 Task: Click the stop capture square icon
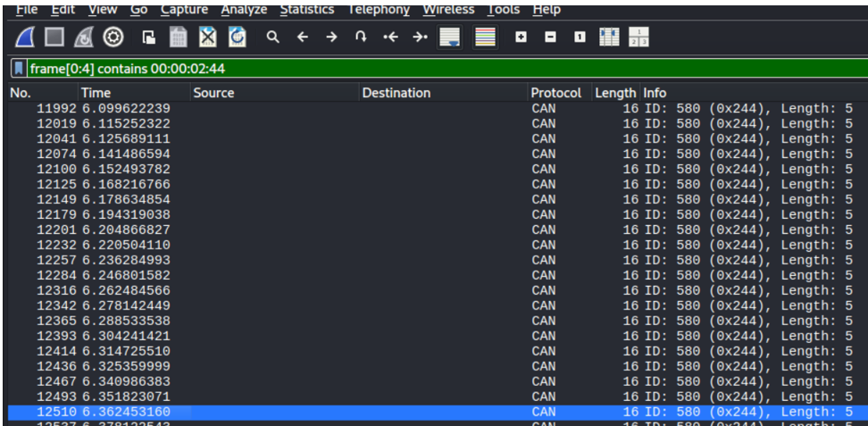(x=54, y=38)
